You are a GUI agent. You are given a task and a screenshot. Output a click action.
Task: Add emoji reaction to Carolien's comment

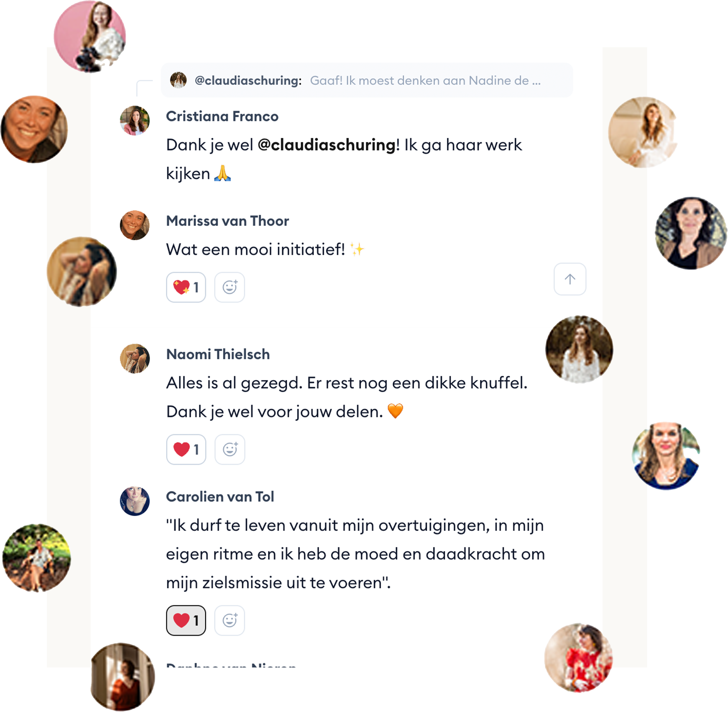point(229,620)
